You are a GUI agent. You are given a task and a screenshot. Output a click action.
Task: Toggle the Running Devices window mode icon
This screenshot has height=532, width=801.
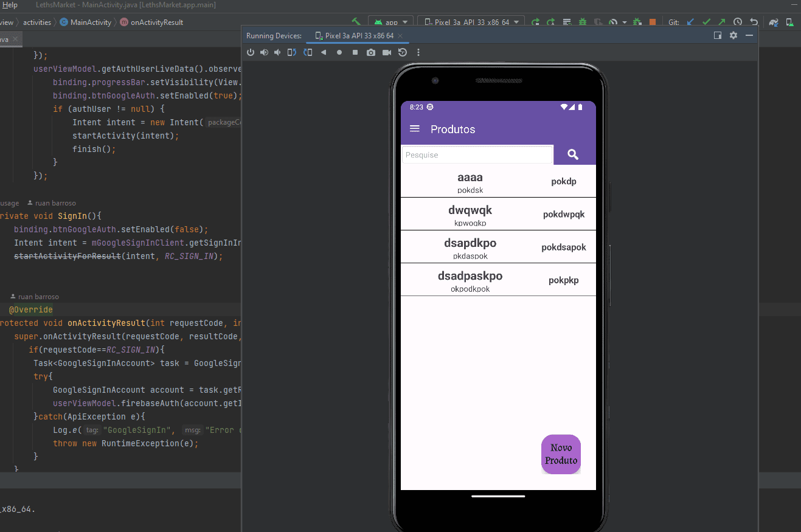[718, 36]
